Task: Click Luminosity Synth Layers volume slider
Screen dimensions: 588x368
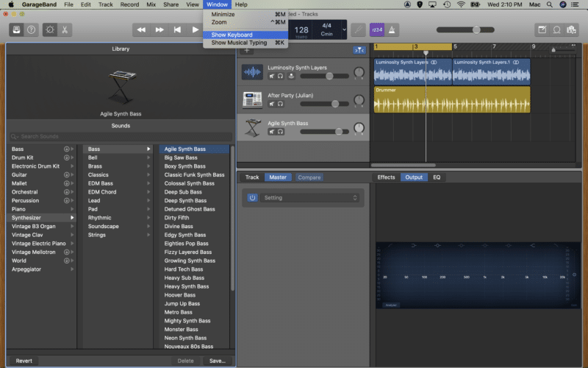Action: click(x=324, y=77)
